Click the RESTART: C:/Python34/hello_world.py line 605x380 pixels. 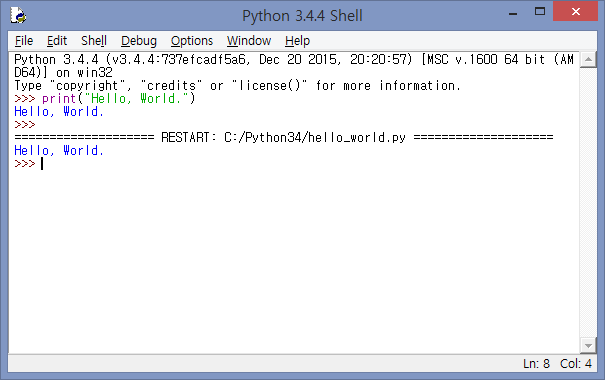coord(284,137)
